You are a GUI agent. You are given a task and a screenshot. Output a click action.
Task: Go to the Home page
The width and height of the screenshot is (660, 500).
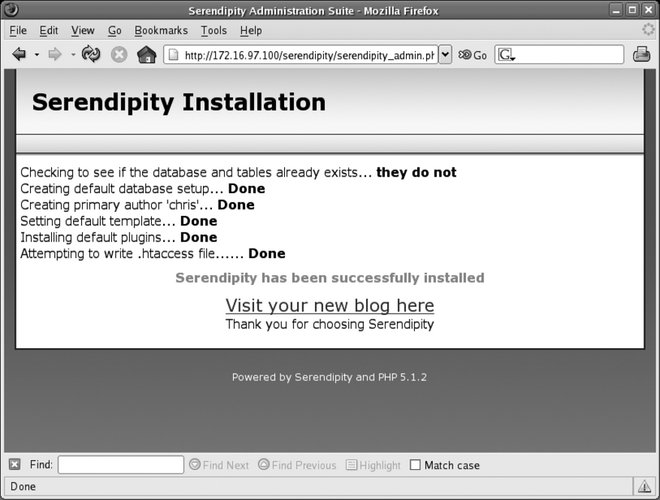[146, 55]
